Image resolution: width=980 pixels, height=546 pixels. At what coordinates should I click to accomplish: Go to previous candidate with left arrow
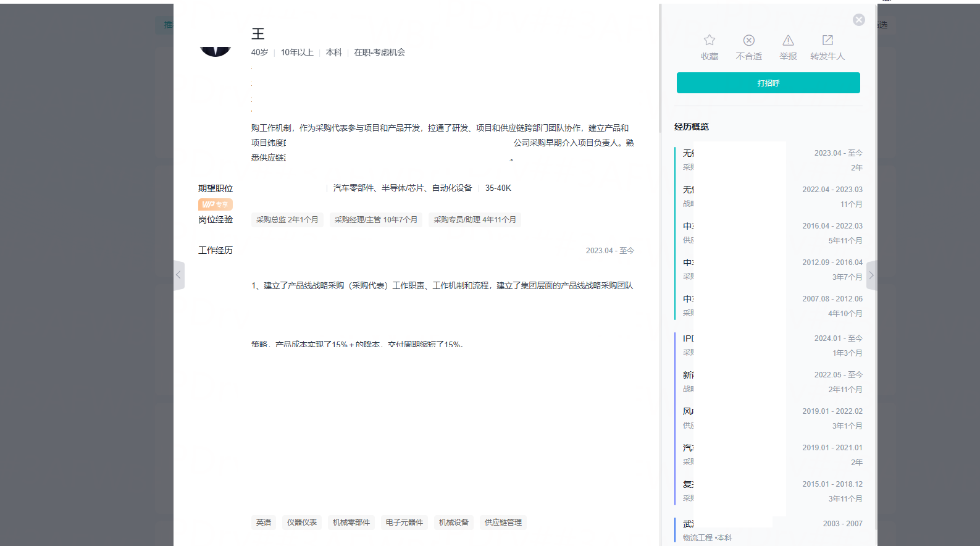pos(178,275)
